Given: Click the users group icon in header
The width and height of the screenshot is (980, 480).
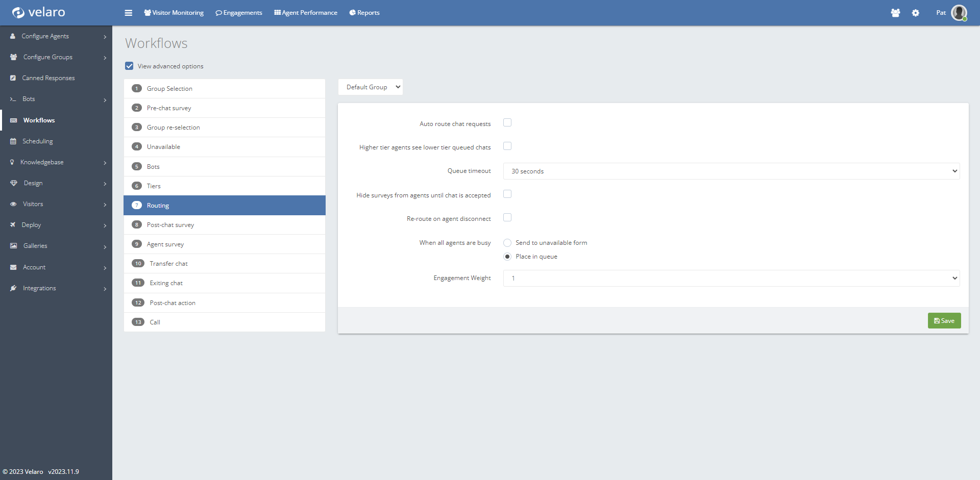Looking at the screenshot, I should click(895, 13).
